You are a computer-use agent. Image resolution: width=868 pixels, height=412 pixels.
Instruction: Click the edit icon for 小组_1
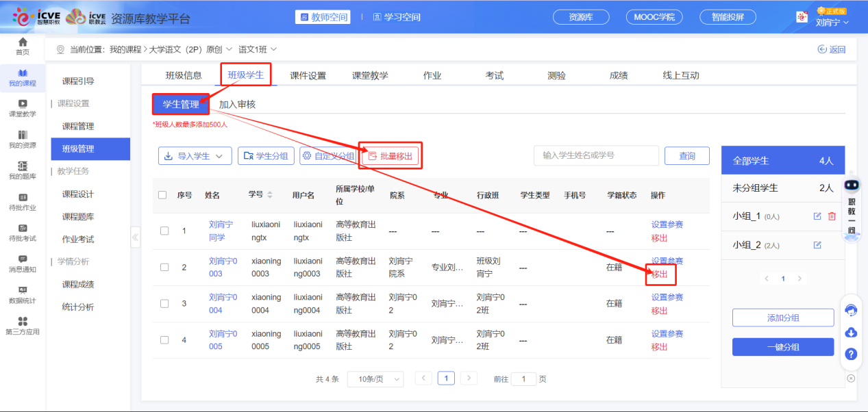coord(817,216)
